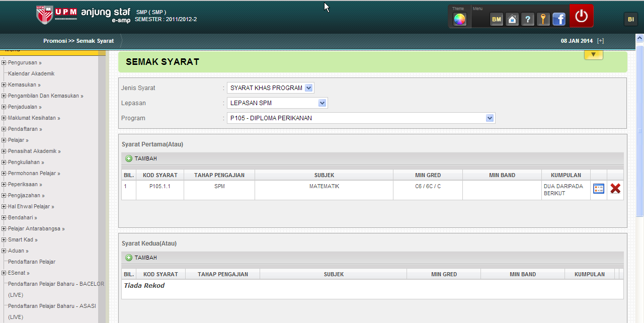Screen dimensions: 644x323
Task: Expand Peperiksaan menu item
Action: pyautogui.click(x=25, y=185)
